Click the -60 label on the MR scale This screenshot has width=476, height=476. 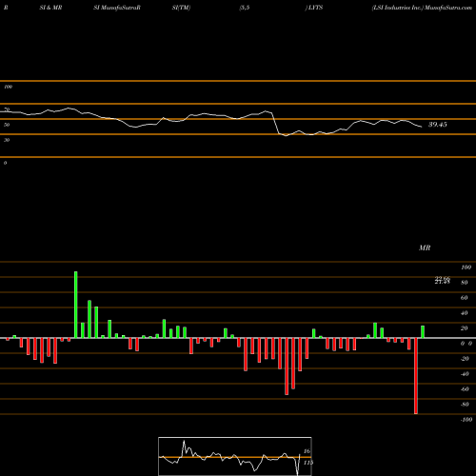pyautogui.click(x=465, y=389)
